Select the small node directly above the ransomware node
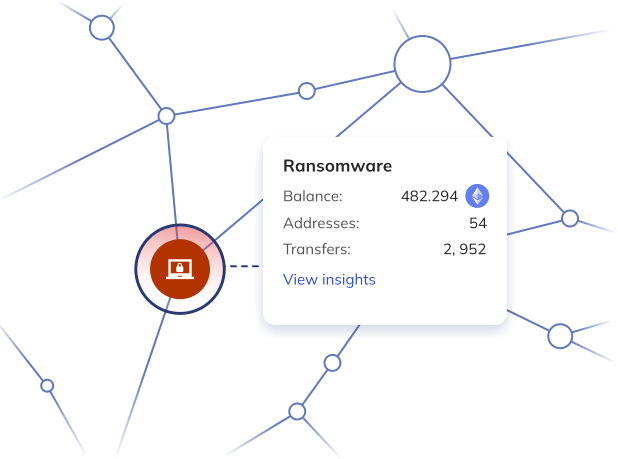 pos(167,116)
